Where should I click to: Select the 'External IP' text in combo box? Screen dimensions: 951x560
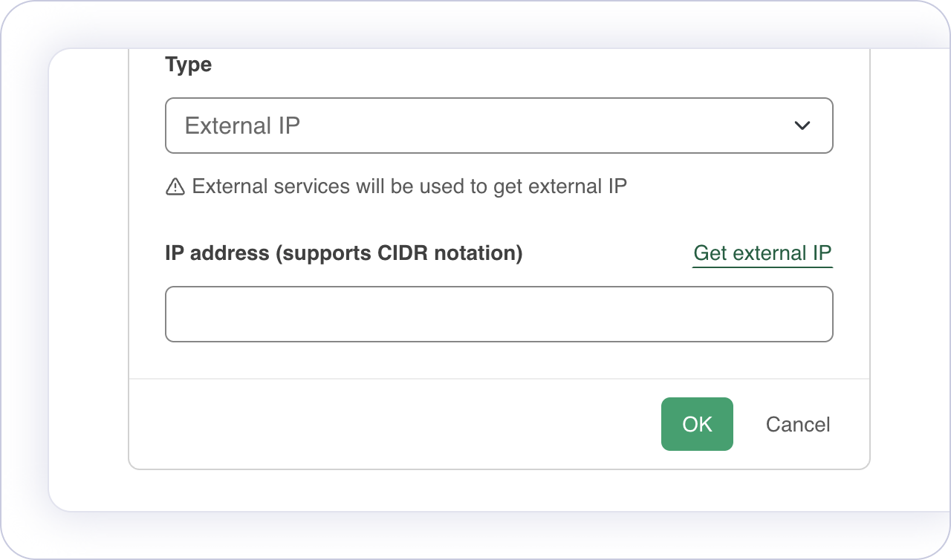click(x=242, y=126)
